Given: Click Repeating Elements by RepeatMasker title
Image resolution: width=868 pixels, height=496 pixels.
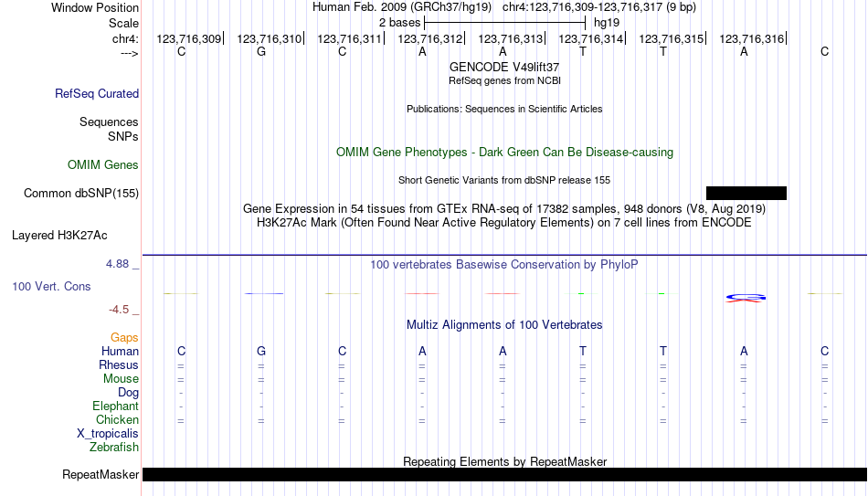Looking at the screenshot, I should 505,461.
